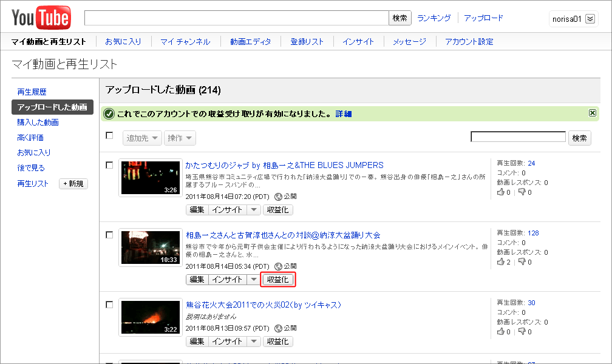The height and width of the screenshot is (364, 612).
Task: Click thumbs-down icon for 熊谷花火大会2011 video
Action: point(522,332)
